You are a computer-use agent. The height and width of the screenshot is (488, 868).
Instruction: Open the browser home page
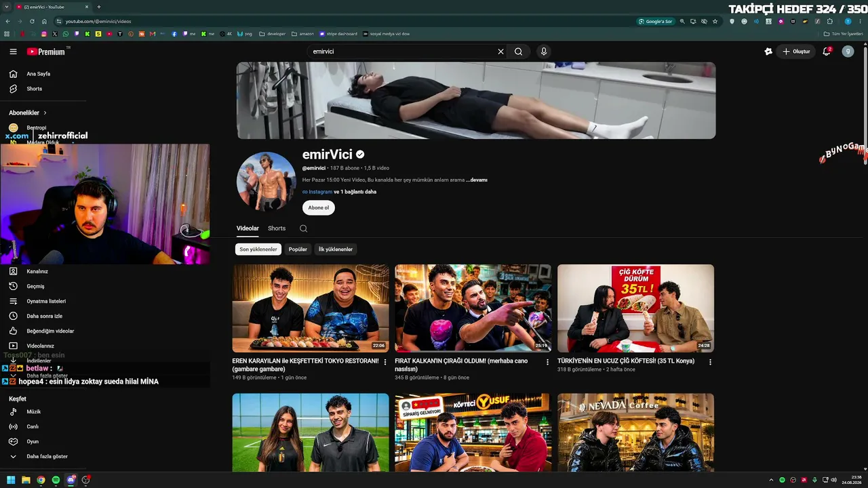point(44,21)
